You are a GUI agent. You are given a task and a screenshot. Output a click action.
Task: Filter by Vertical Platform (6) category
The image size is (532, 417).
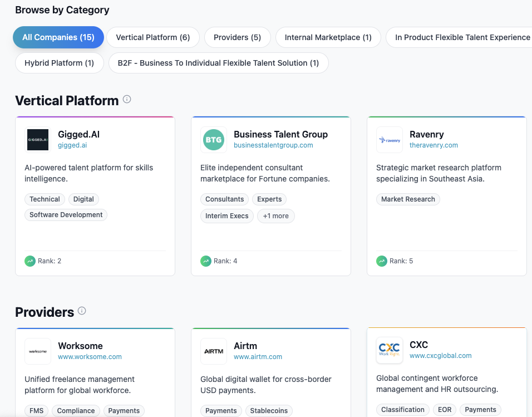[x=153, y=37]
